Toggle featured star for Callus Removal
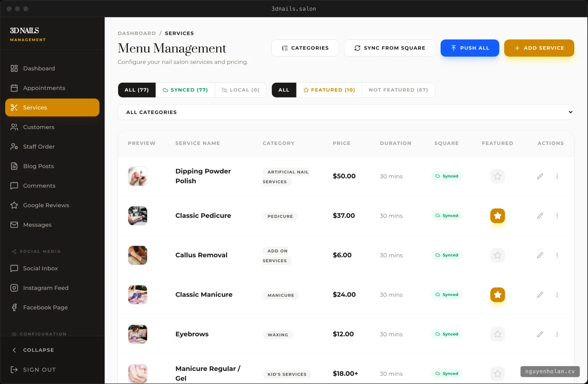Image resolution: width=588 pixels, height=384 pixels. point(498,255)
